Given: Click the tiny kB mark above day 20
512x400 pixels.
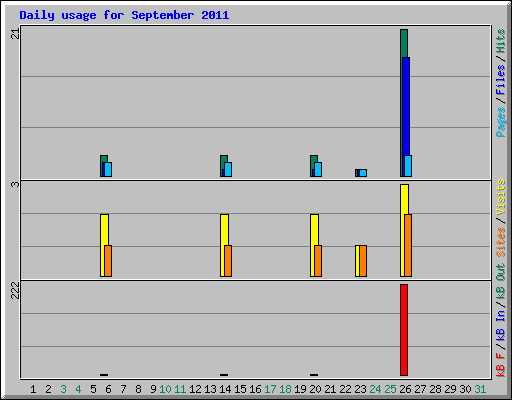Looking at the screenshot, I should (314, 375).
